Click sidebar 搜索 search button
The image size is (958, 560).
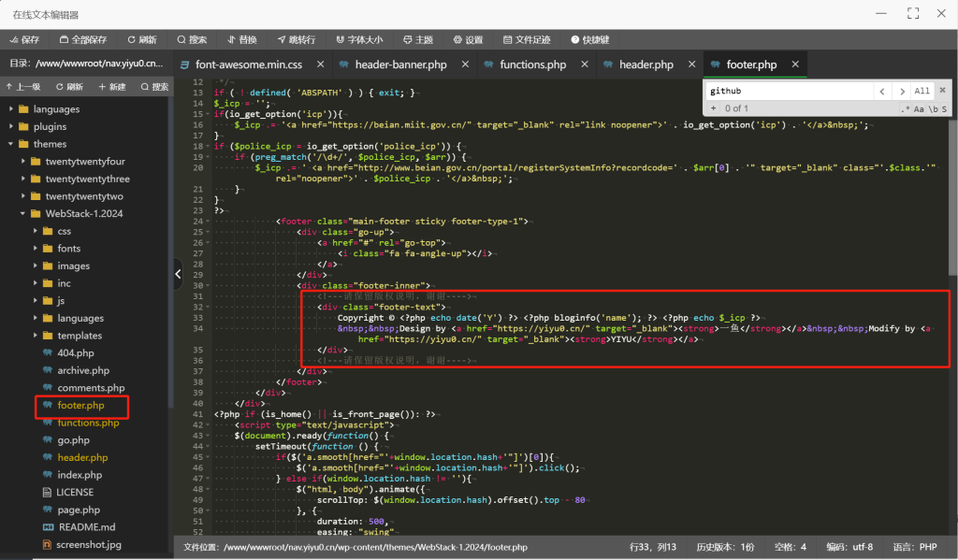[x=154, y=87]
